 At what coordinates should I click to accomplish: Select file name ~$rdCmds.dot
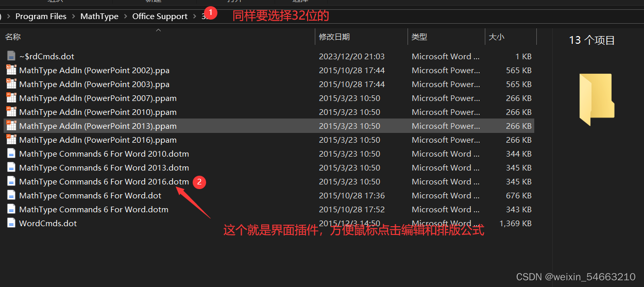pyautogui.click(x=47, y=56)
